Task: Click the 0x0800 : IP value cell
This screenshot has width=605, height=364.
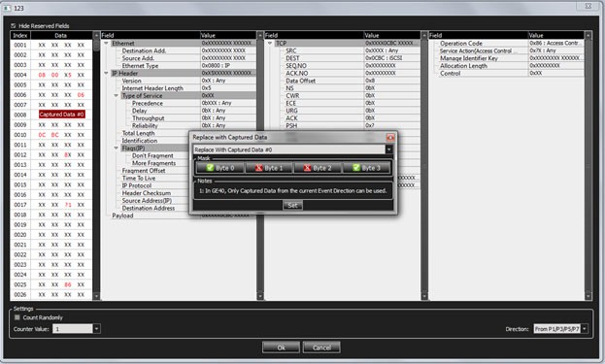Action: coord(227,66)
